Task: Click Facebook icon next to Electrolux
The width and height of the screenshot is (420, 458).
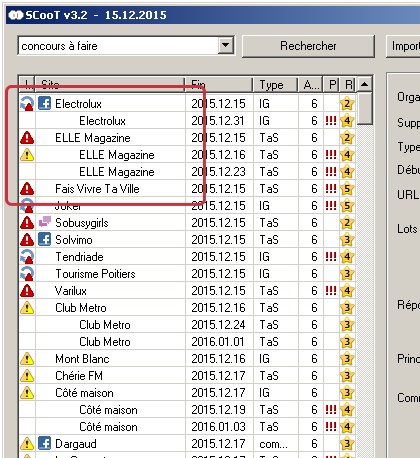Action: coord(45,103)
